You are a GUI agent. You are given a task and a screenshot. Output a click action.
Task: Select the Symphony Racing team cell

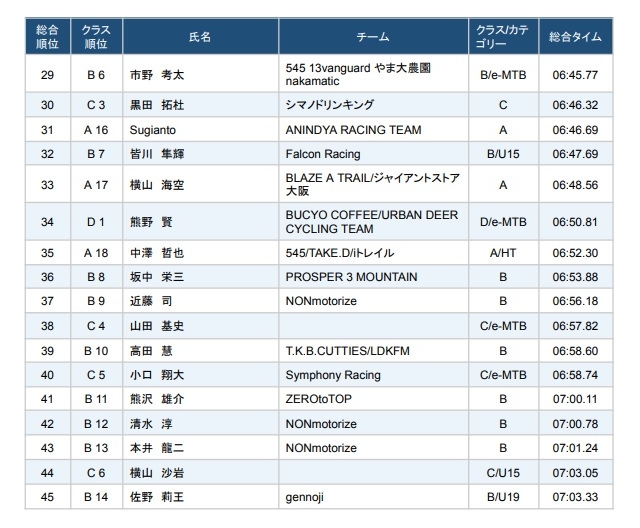tap(333, 375)
